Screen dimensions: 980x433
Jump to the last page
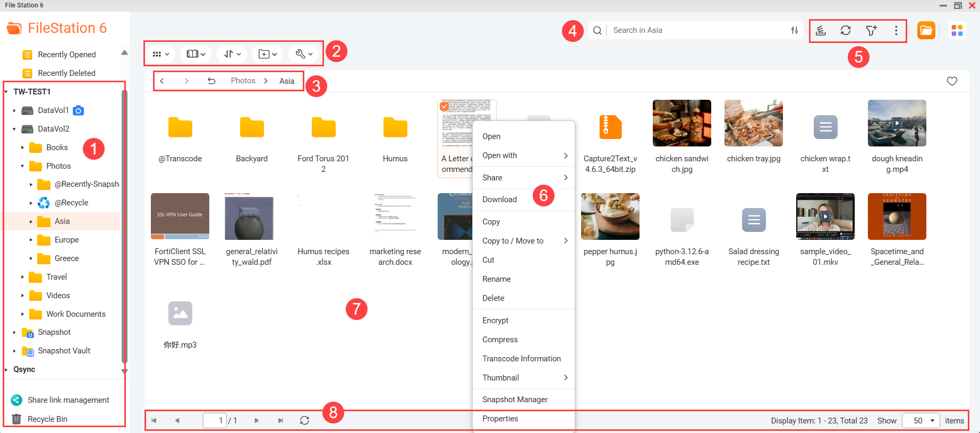(x=280, y=420)
